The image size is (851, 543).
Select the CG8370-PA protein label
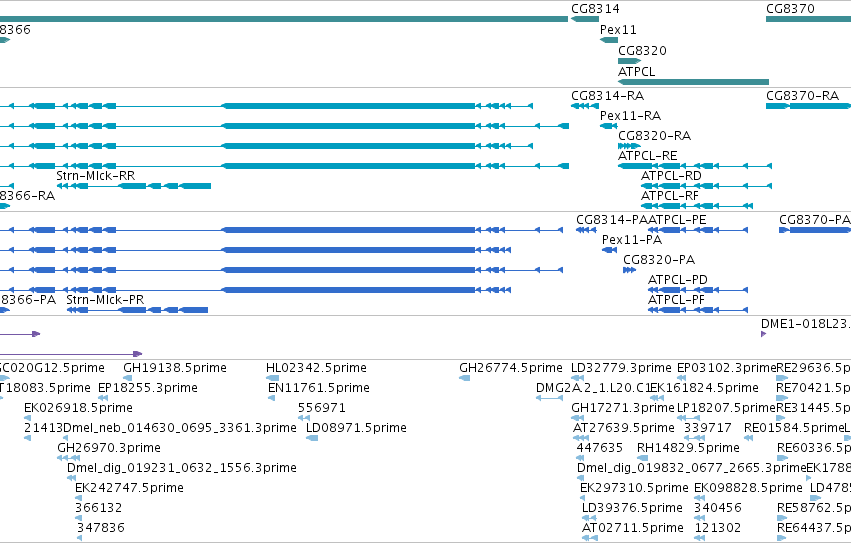click(815, 220)
